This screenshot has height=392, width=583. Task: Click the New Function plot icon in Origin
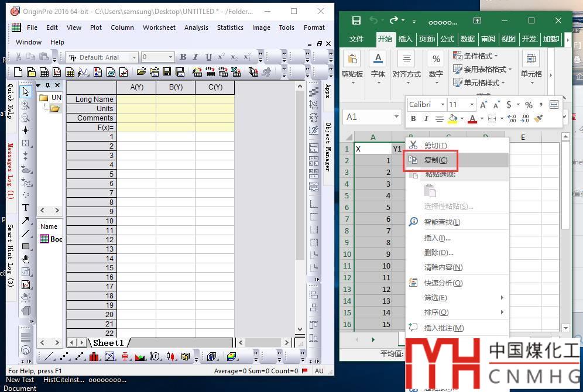pyautogui.click(x=83, y=72)
